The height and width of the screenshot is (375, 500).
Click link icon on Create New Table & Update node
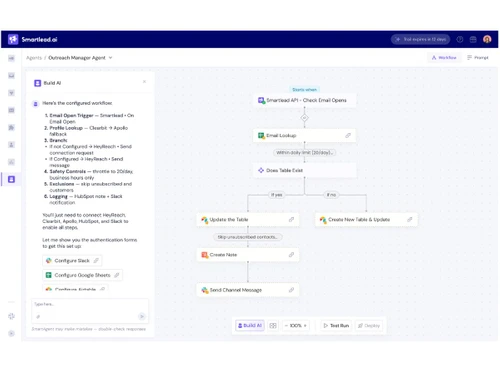pos(410,219)
